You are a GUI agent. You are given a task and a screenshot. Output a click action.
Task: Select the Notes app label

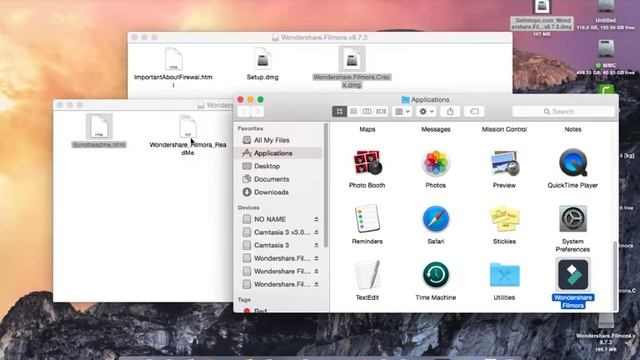click(573, 129)
